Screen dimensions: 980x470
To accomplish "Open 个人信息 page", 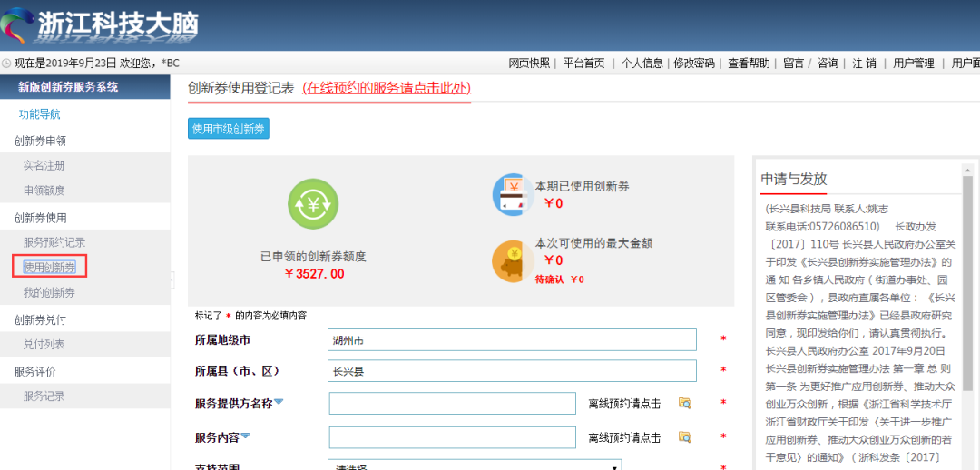I will tap(642, 64).
